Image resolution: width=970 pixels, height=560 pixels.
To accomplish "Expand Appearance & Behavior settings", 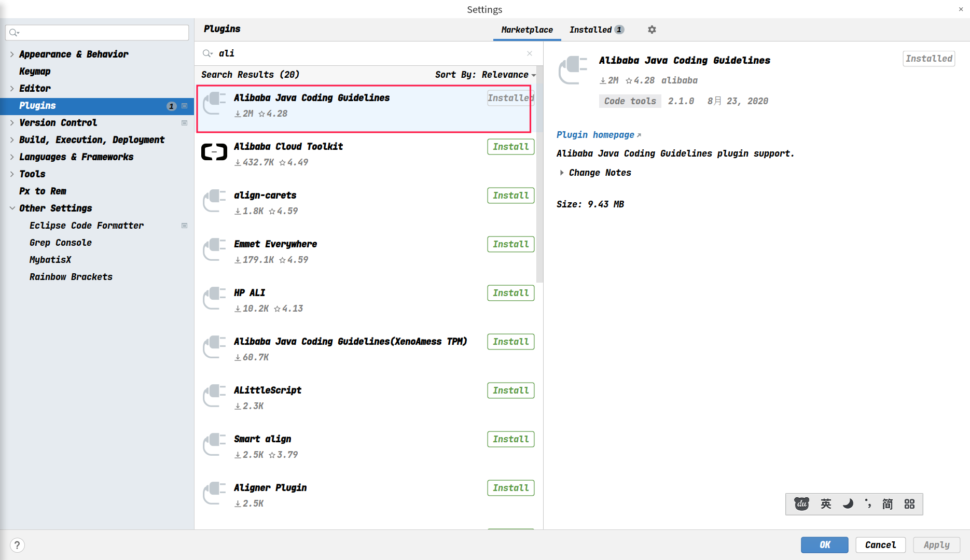I will coord(12,54).
